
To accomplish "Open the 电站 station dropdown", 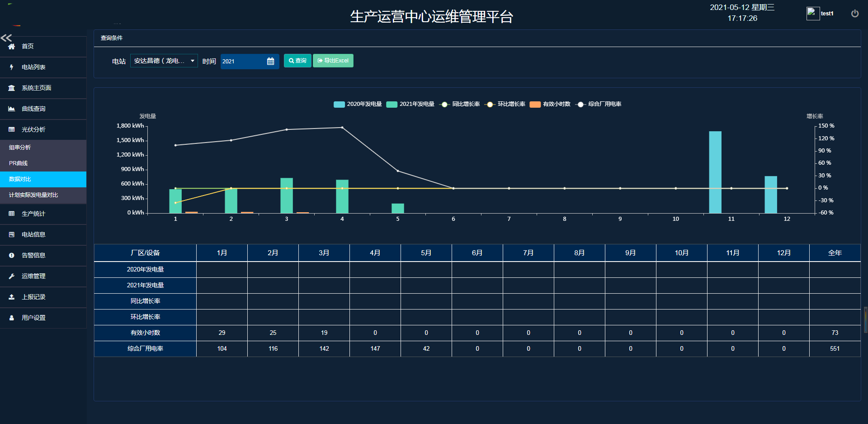I will click(x=164, y=61).
